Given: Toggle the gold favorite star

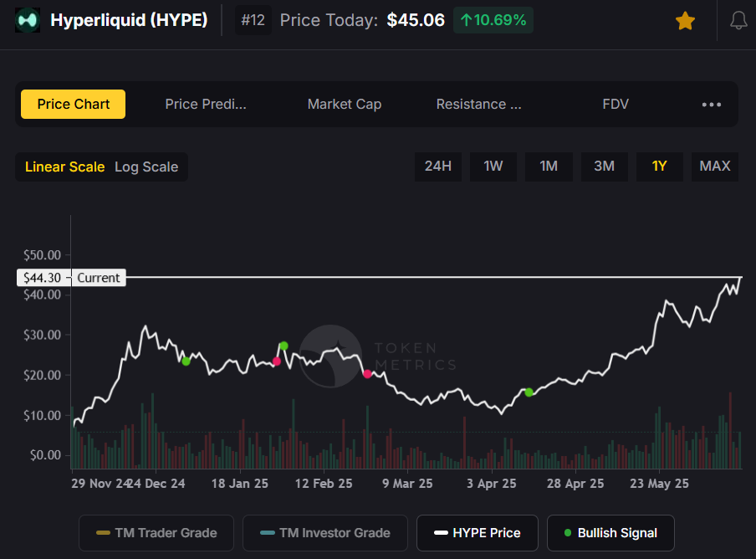Looking at the screenshot, I should (685, 21).
